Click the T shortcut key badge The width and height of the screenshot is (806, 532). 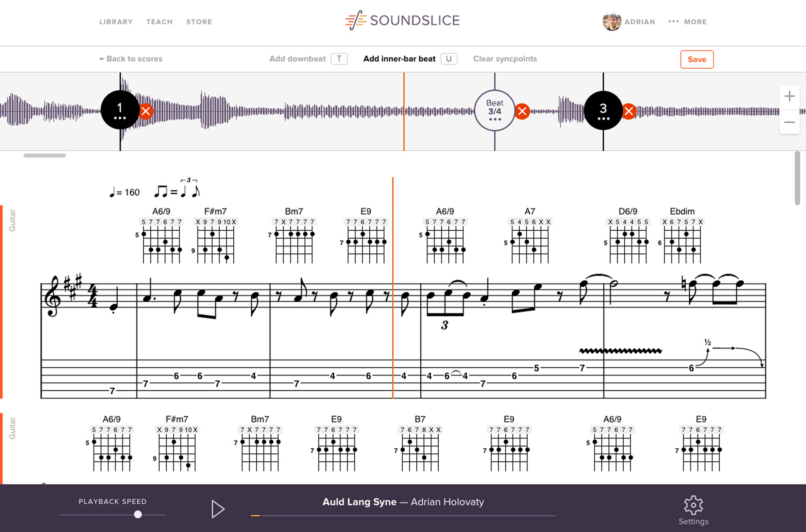pos(339,59)
